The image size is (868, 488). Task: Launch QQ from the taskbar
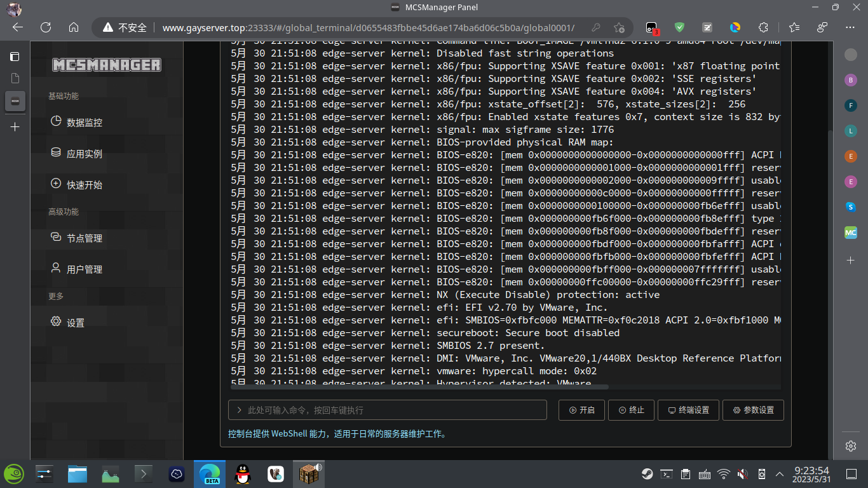click(x=242, y=474)
